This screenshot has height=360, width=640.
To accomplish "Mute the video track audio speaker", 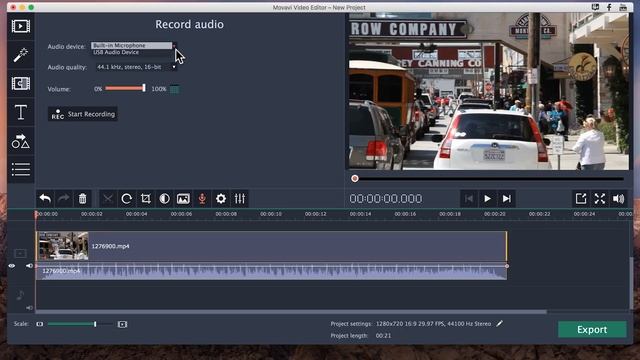I will (x=29, y=266).
